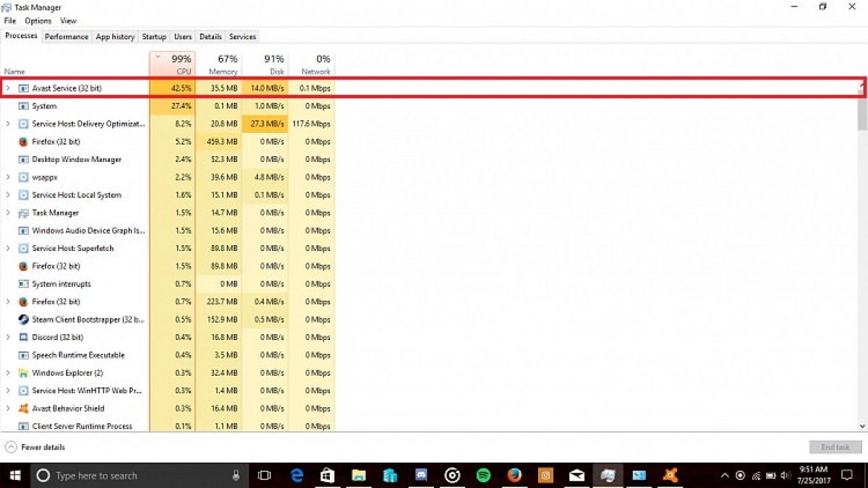Image resolution: width=868 pixels, height=488 pixels.
Task: Click the 42.5% CPU value
Action: (181, 88)
